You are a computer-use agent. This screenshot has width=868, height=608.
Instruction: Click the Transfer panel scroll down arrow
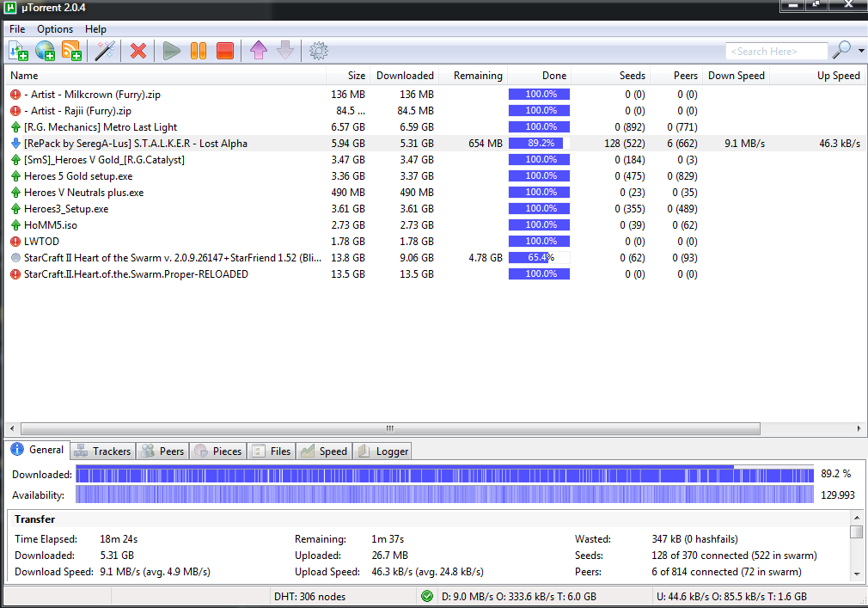tap(857, 574)
